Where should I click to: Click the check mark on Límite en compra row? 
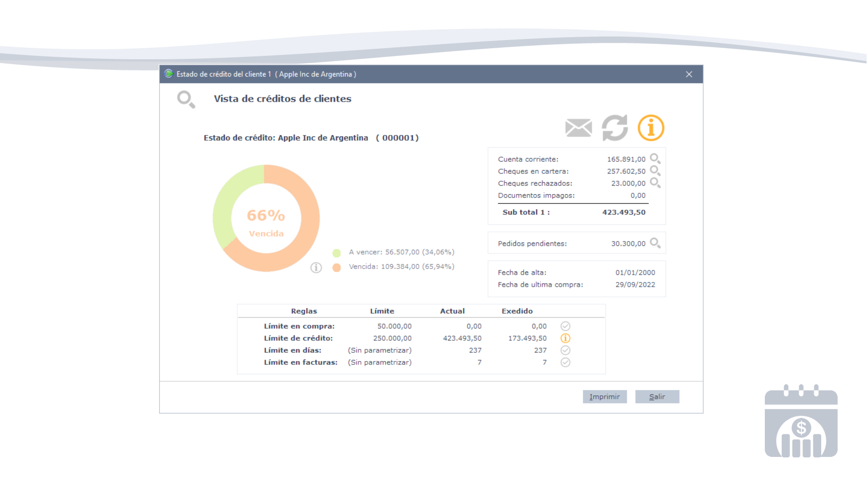tap(565, 326)
